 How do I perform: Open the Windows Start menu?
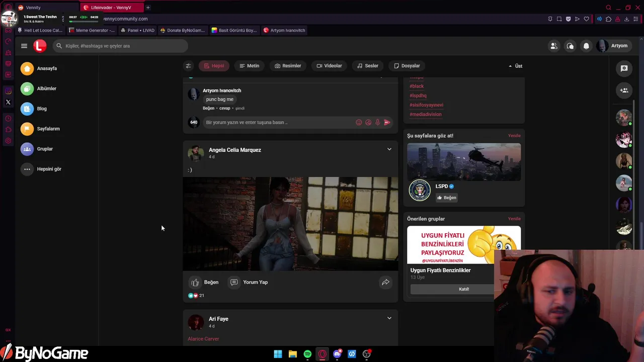(278, 354)
